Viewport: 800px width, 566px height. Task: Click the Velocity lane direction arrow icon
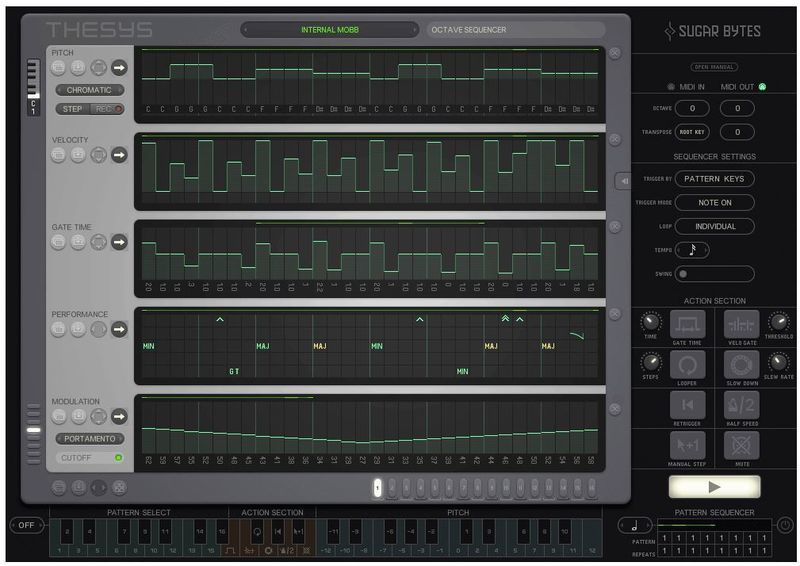click(119, 155)
